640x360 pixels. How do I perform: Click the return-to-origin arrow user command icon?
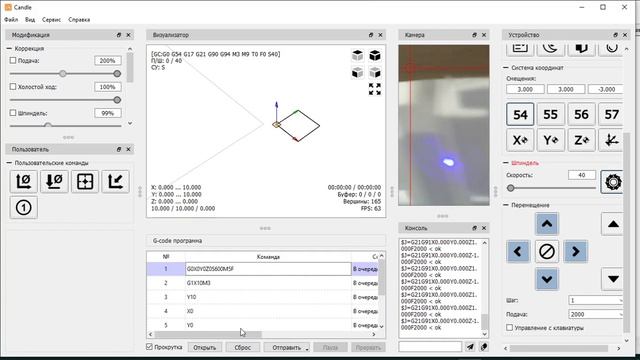(116, 181)
